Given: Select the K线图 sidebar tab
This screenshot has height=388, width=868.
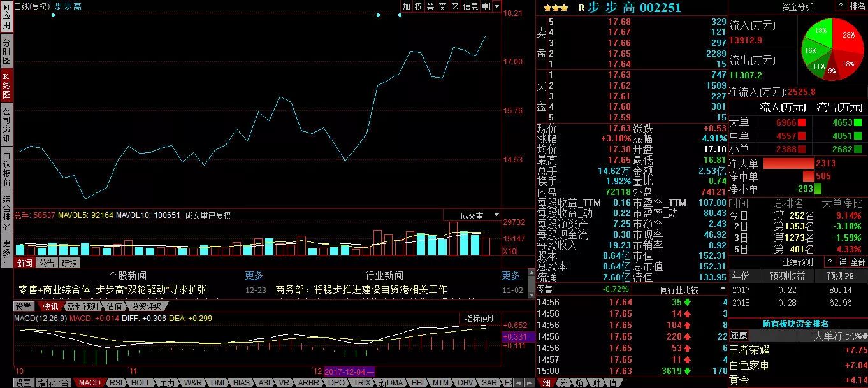Looking at the screenshot, I should pos(6,85).
